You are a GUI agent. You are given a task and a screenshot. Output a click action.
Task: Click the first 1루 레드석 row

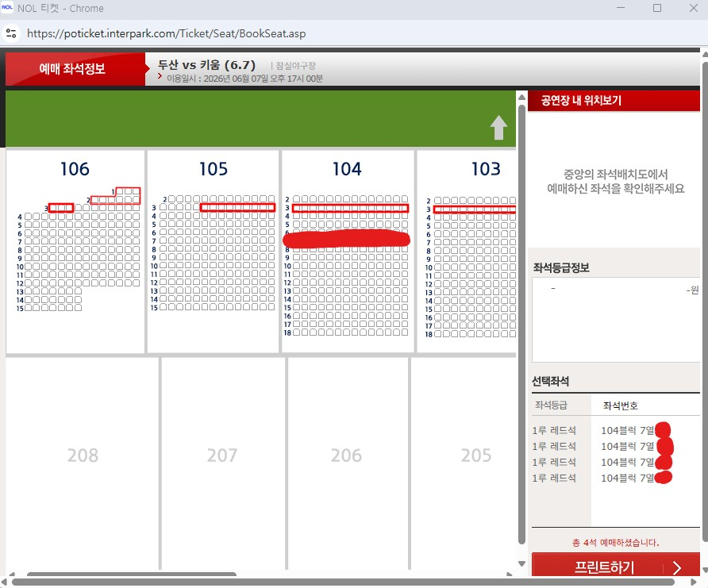pyautogui.click(x=554, y=431)
